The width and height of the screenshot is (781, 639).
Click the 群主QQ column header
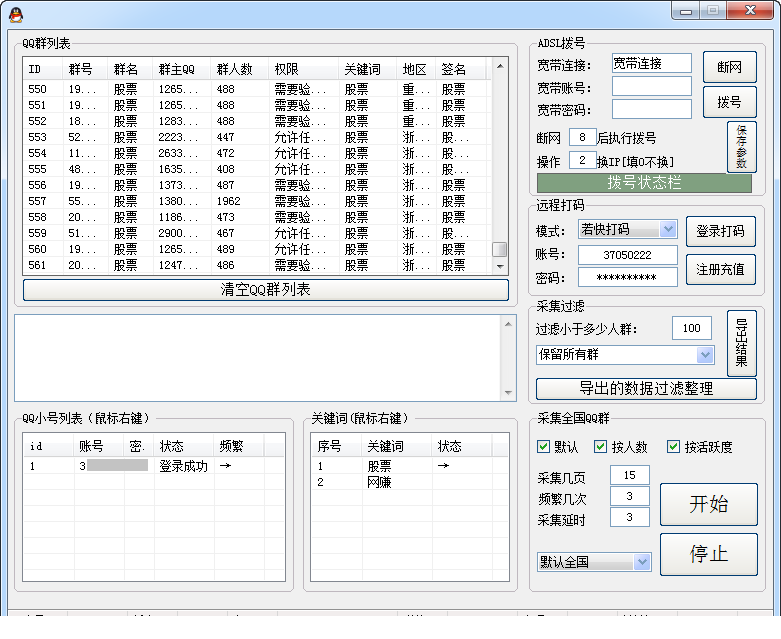coord(182,69)
